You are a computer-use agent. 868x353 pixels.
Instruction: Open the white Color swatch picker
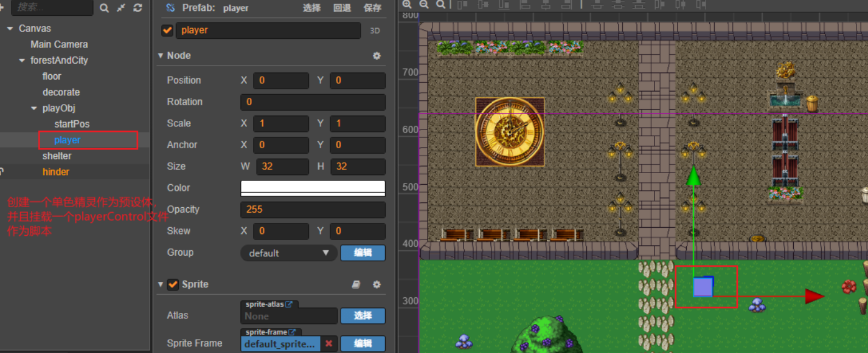[313, 188]
